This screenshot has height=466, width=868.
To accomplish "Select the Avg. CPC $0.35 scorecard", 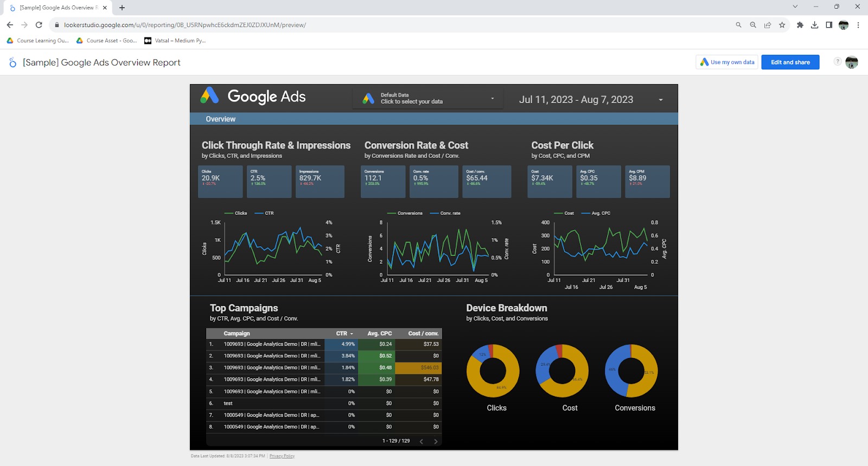I will pos(599,182).
